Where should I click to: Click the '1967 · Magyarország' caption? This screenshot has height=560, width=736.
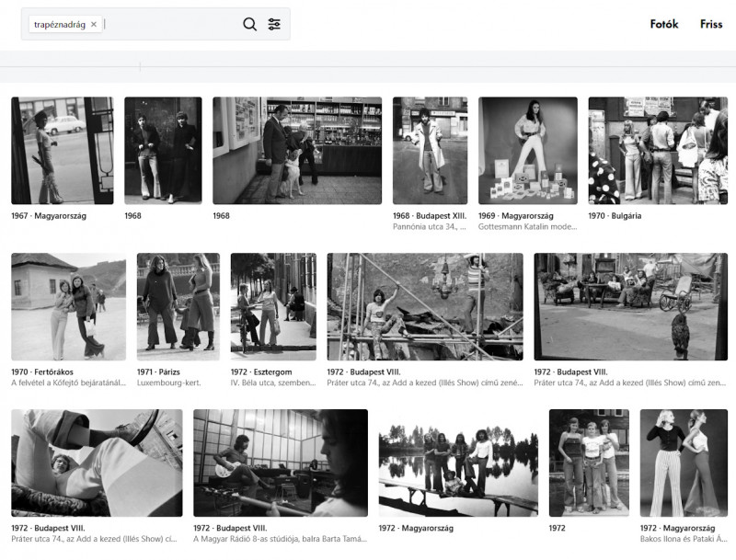click(49, 216)
